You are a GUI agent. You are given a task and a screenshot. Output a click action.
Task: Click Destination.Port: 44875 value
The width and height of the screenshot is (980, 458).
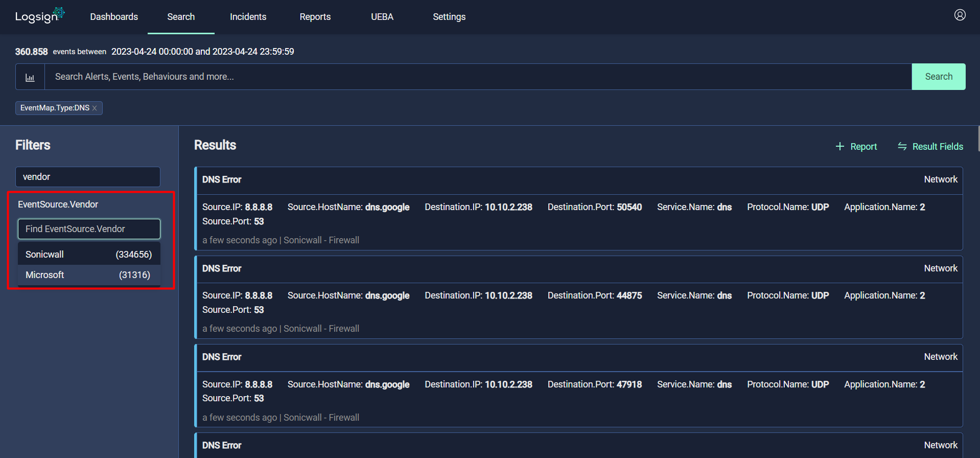point(629,295)
